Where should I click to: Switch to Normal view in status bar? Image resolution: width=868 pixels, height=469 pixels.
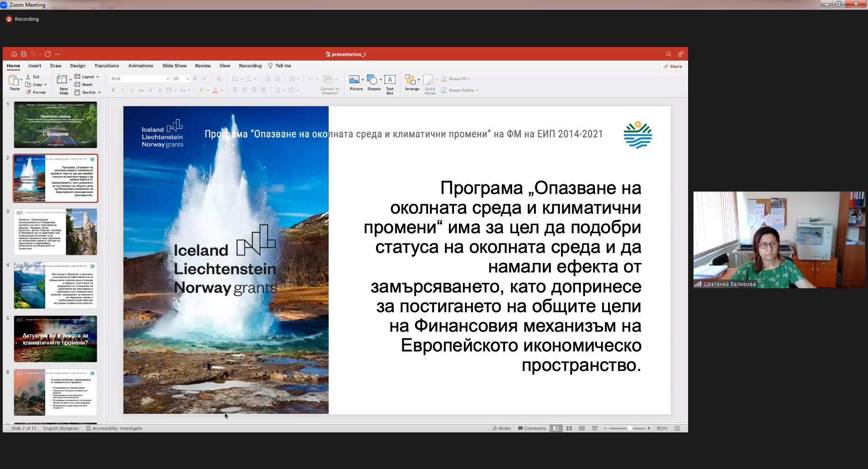[x=556, y=428]
